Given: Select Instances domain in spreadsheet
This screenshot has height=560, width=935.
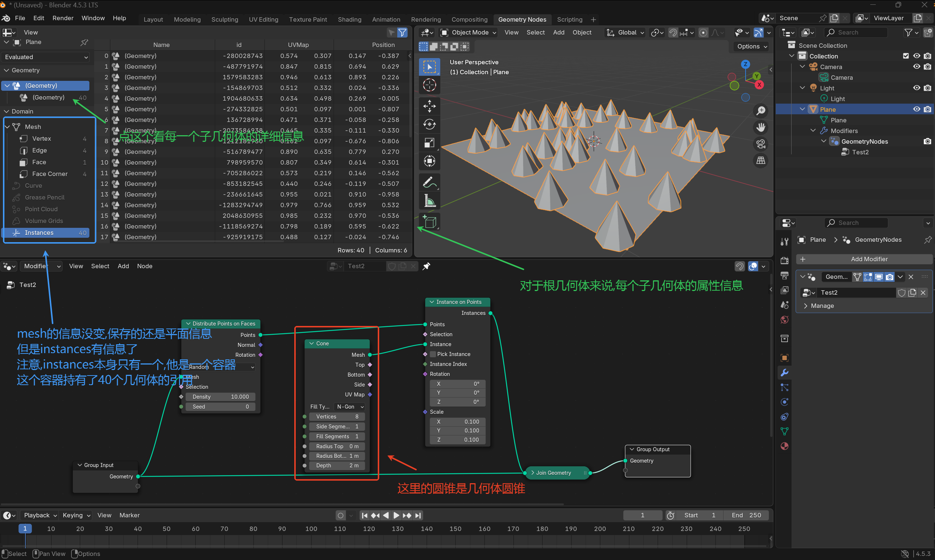Looking at the screenshot, I should 39,233.
